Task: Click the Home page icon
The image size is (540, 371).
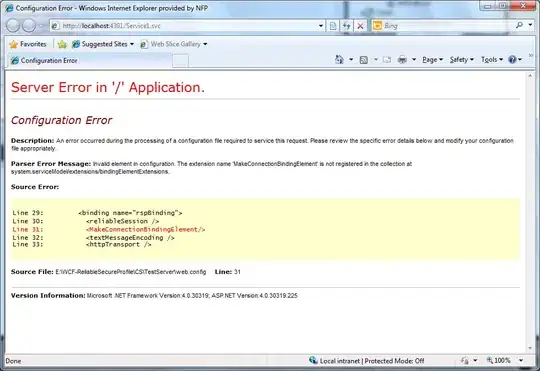Action: pos(339,60)
